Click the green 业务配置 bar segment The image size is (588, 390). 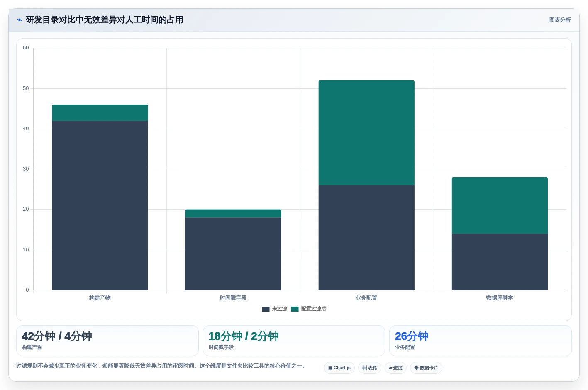[x=366, y=133]
